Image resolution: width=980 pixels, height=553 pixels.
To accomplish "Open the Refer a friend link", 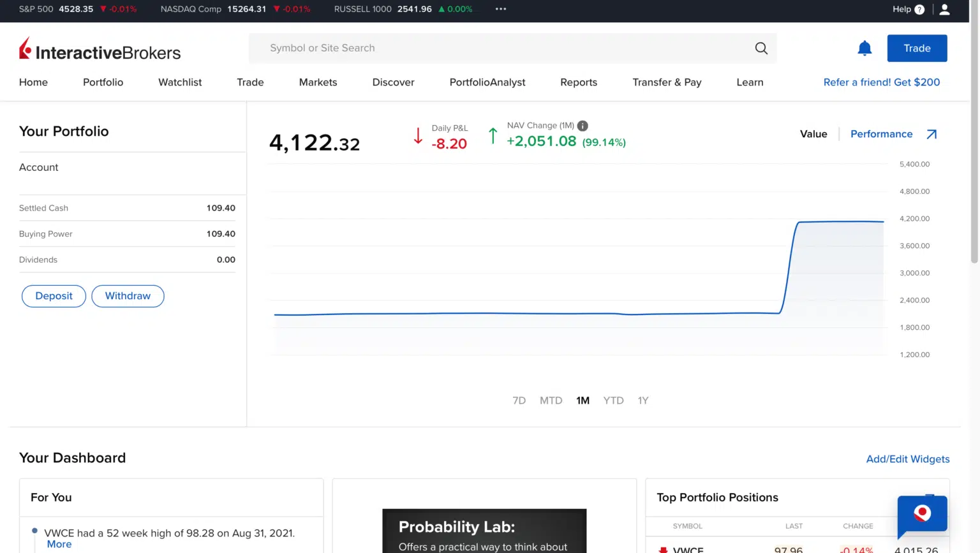I will click(881, 82).
